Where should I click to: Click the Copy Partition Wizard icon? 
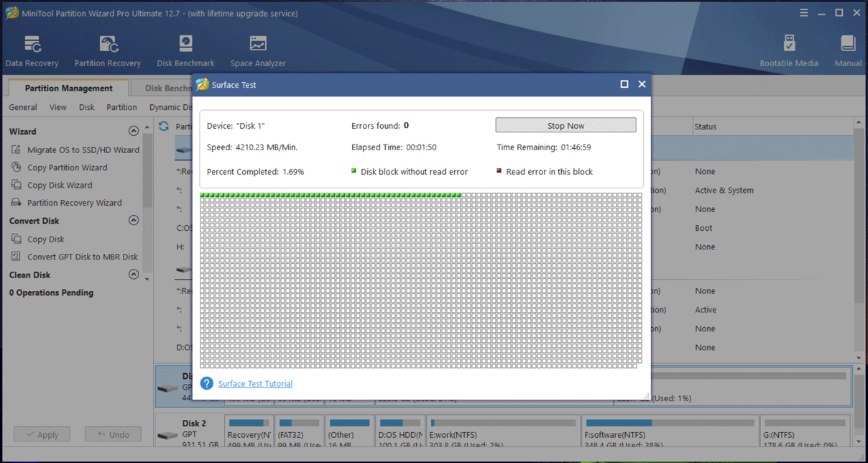click(x=17, y=168)
